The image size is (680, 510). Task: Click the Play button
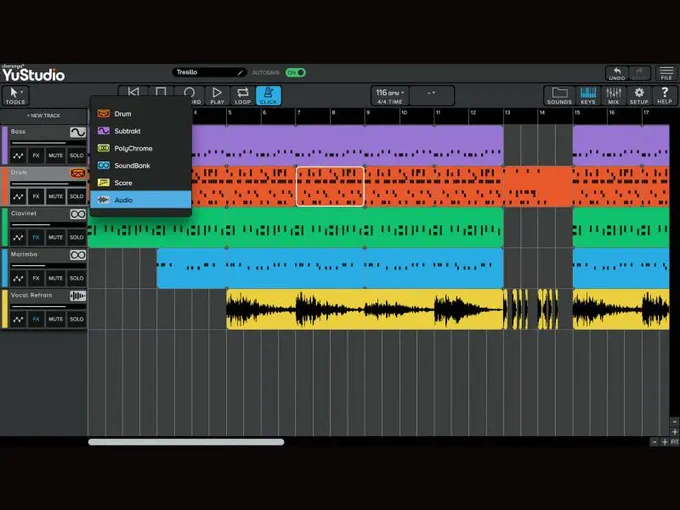point(217,96)
